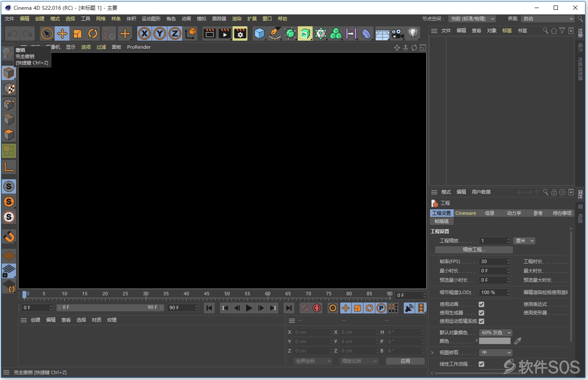The width and height of the screenshot is (588, 380).
Task: Open the 厘米 unit dropdown
Action: coord(524,241)
